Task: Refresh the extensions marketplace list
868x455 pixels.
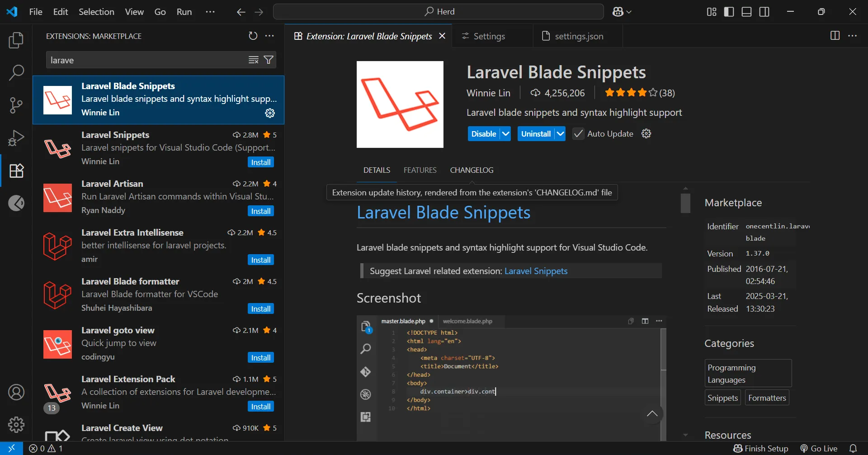Action: [253, 36]
